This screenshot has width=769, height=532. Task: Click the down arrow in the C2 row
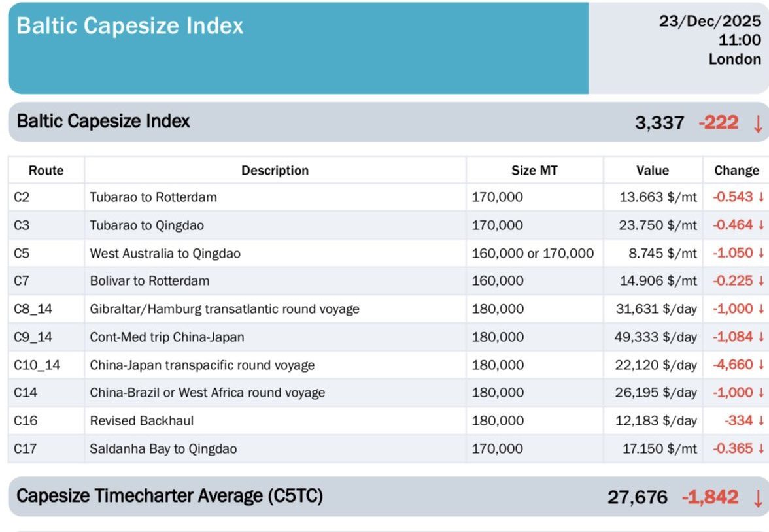coord(761,197)
